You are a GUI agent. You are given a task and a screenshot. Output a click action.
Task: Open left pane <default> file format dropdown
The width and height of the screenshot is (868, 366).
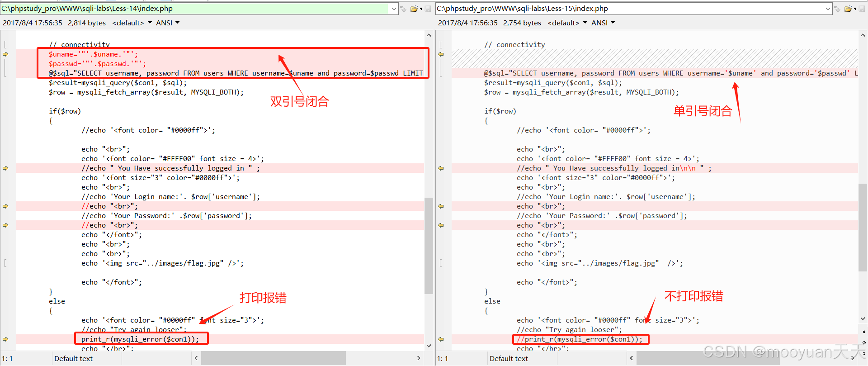pyautogui.click(x=132, y=23)
